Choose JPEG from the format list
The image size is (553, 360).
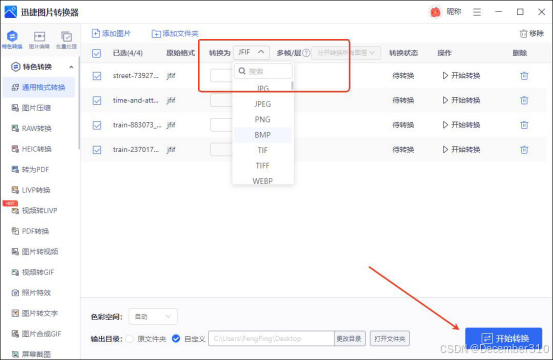pos(262,104)
